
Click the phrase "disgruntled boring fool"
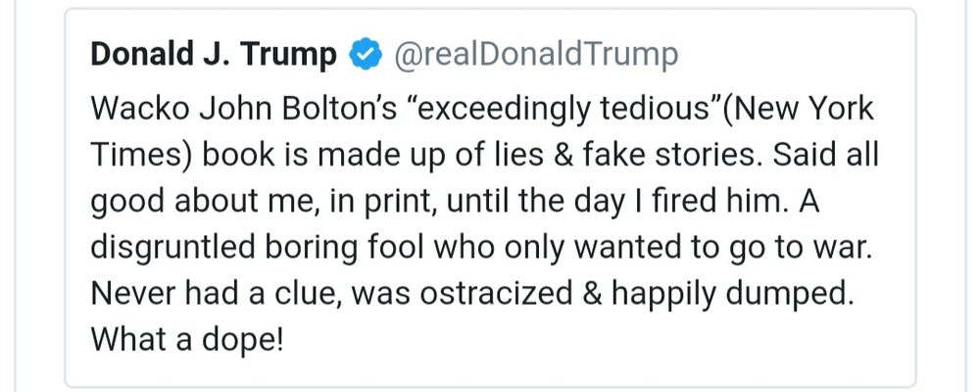click(253, 247)
